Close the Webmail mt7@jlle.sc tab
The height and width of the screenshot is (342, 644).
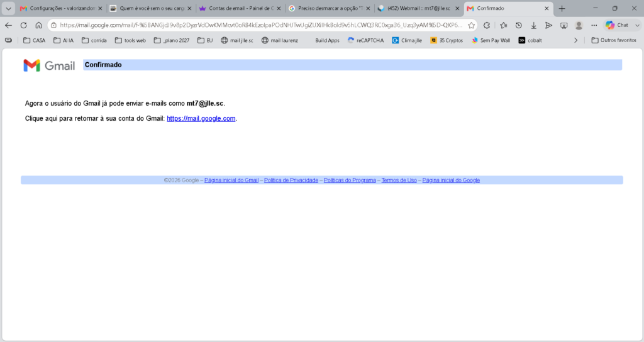tap(457, 8)
